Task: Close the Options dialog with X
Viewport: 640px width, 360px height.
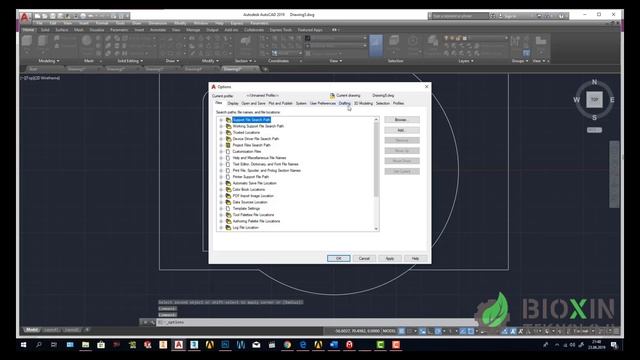Action: coord(427,87)
